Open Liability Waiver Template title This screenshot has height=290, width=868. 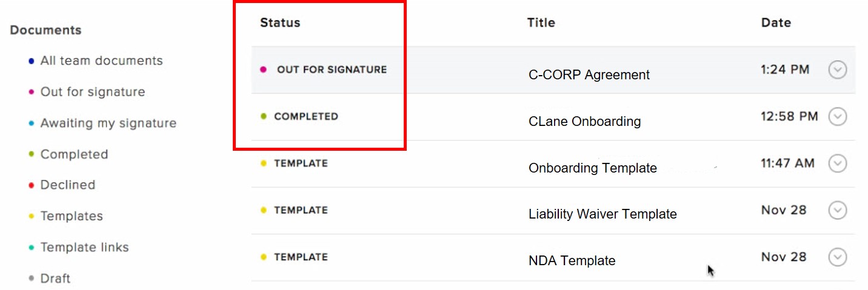603,214
